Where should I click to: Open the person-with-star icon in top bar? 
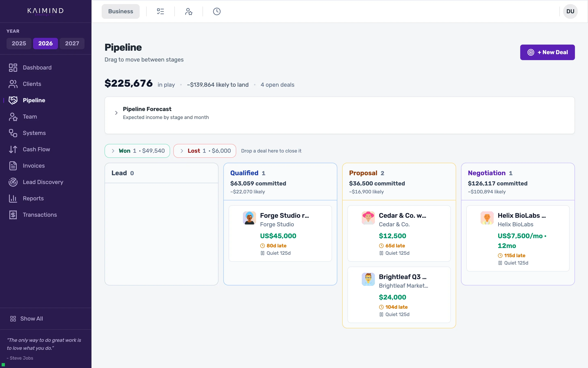click(x=189, y=11)
